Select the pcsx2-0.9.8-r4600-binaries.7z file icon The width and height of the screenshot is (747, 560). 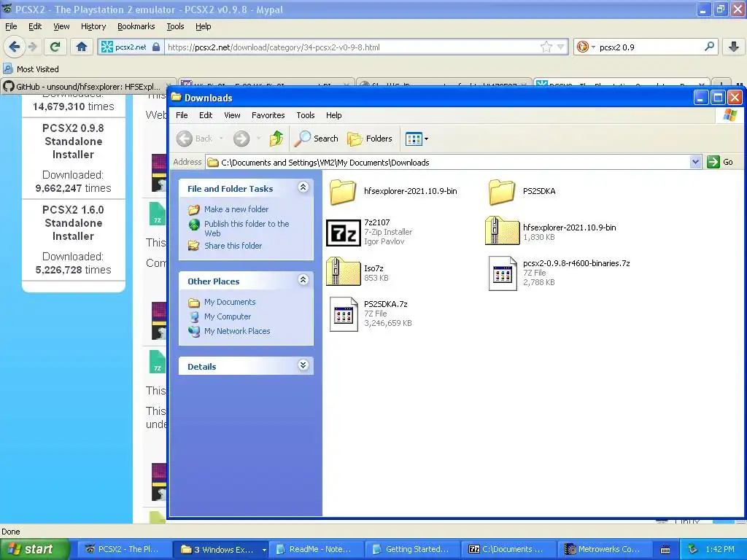click(x=503, y=273)
